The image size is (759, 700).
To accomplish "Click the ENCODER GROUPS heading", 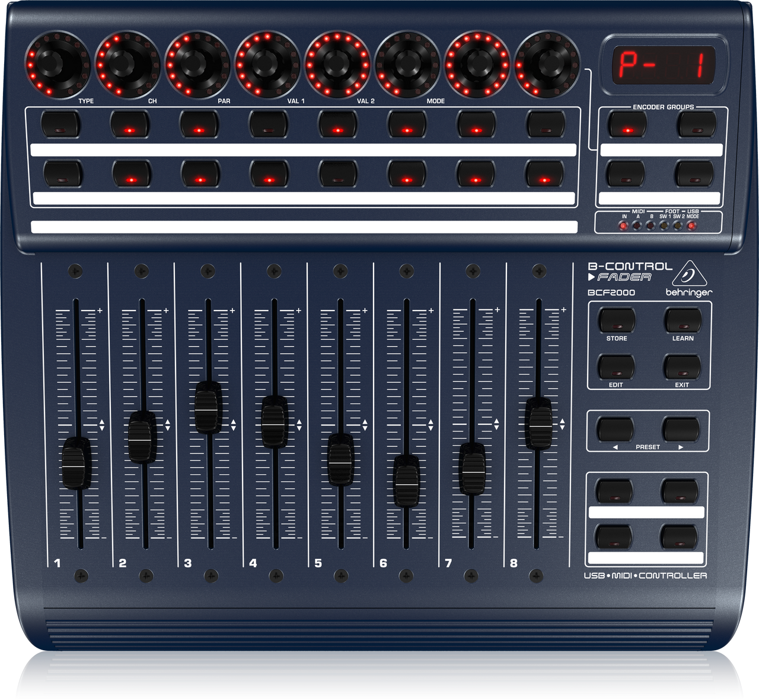I will point(663,107).
